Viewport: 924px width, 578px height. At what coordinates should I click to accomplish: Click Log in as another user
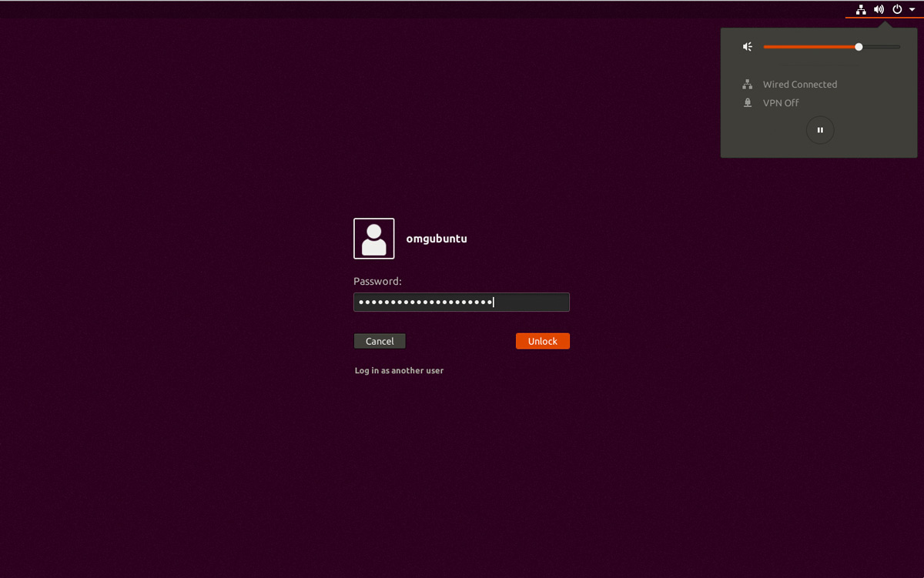(399, 371)
